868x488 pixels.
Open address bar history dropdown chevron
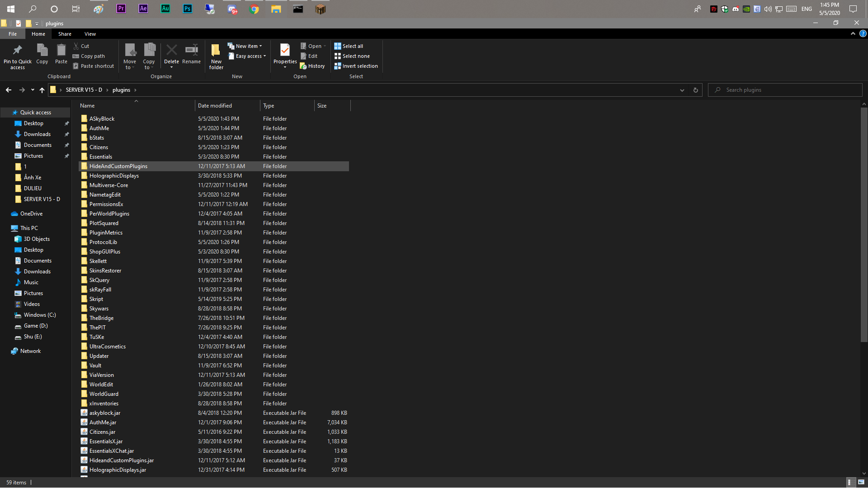click(x=682, y=90)
